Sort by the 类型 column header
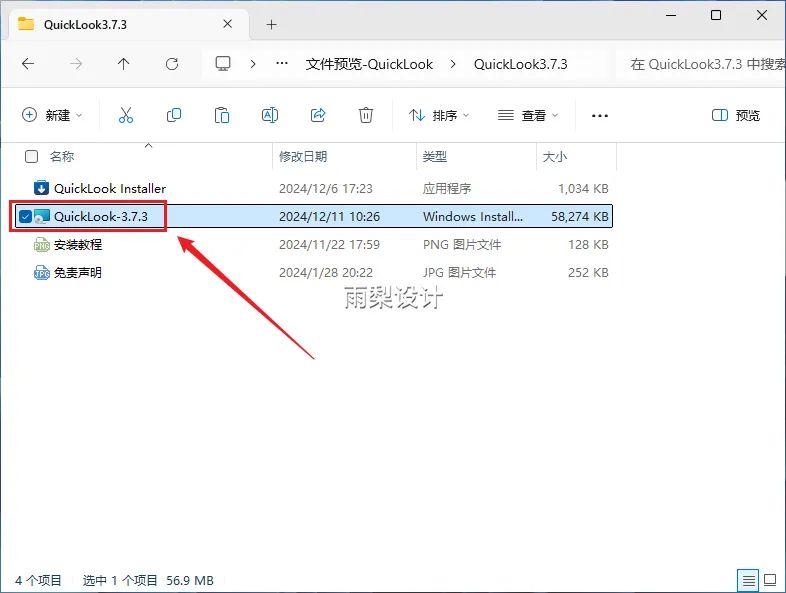The image size is (786, 593). click(435, 157)
